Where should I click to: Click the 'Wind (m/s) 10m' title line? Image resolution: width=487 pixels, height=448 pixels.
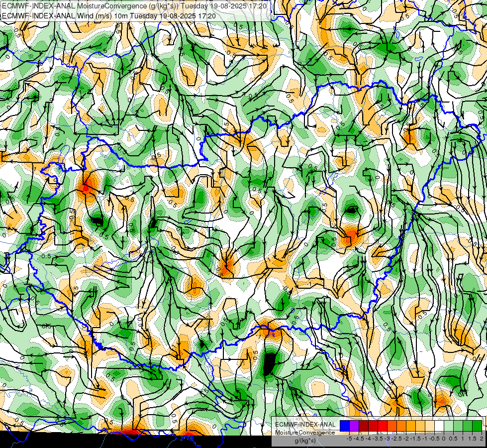click(109, 15)
